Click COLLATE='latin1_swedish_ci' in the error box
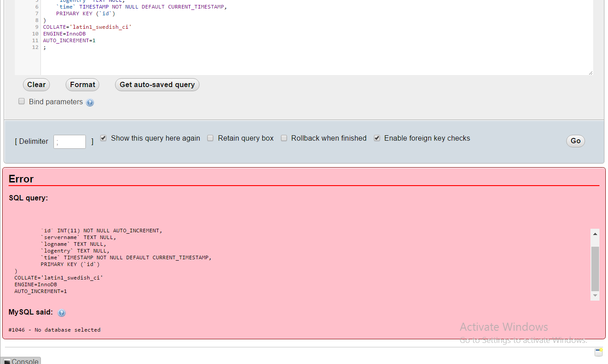 point(58,278)
